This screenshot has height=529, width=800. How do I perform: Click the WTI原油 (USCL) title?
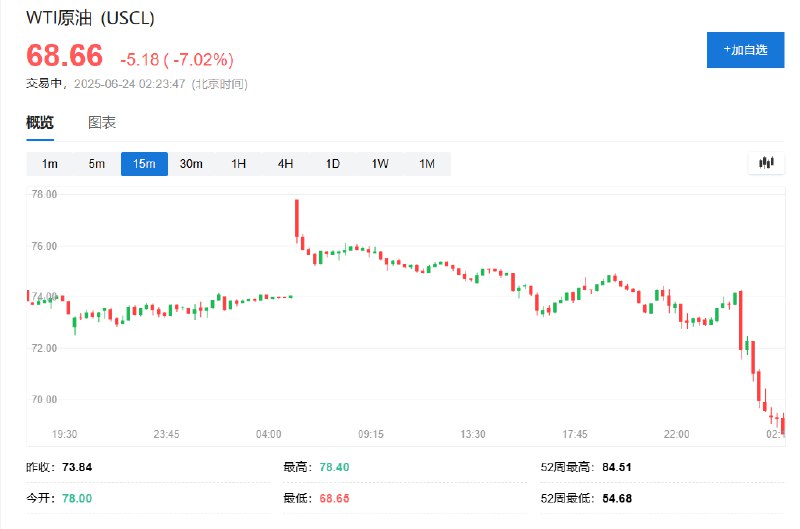pyautogui.click(x=90, y=18)
